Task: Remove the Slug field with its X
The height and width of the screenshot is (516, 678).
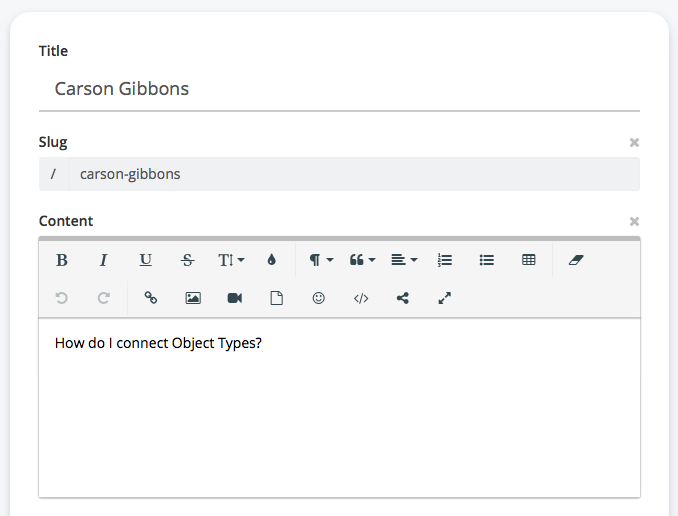Action: [x=634, y=143]
